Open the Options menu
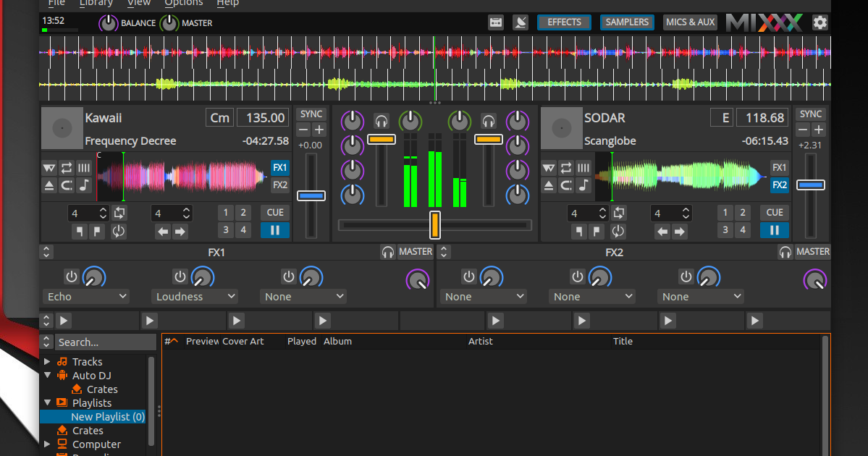Image resolution: width=868 pixels, height=456 pixels. click(x=183, y=4)
